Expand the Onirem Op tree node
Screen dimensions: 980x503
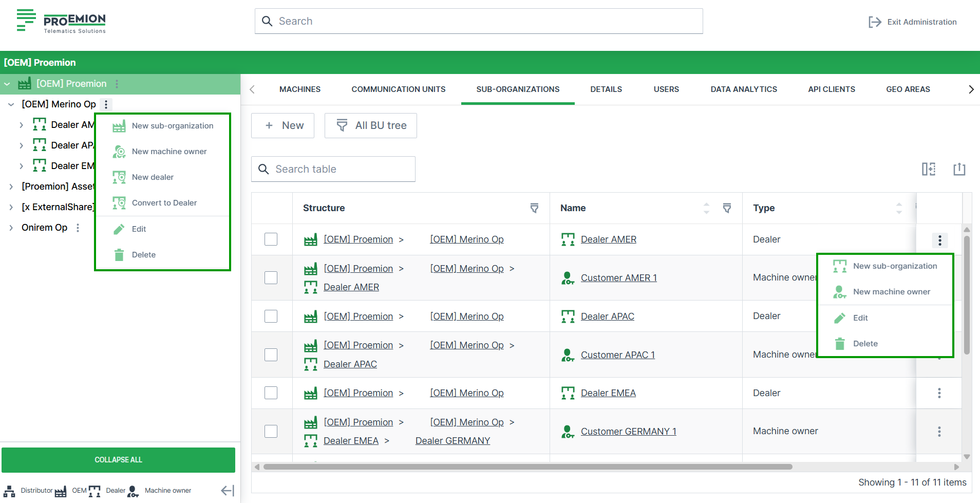point(11,228)
